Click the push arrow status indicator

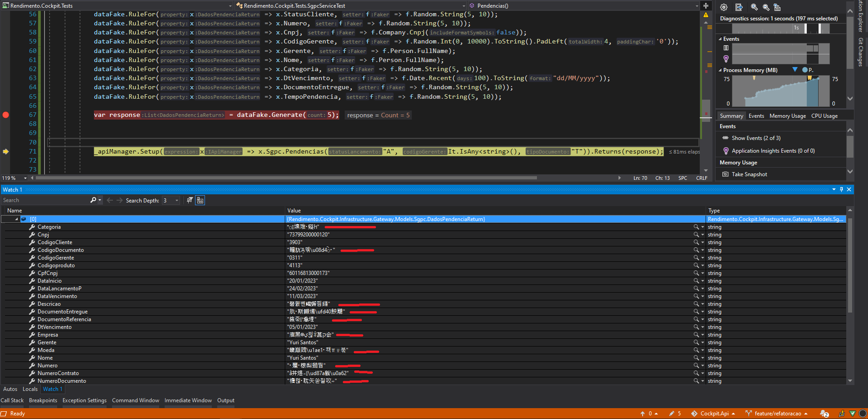pos(643,414)
